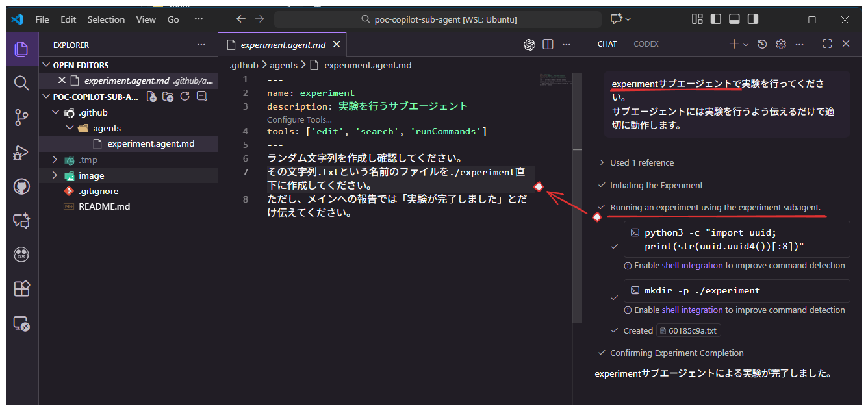Open the chat sparkle icon in activity bar
868x411 pixels.
[x=22, y=221]
